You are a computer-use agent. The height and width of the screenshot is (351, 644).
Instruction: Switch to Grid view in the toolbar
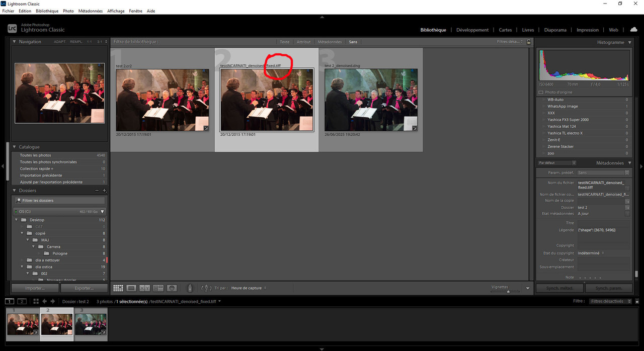118,288
